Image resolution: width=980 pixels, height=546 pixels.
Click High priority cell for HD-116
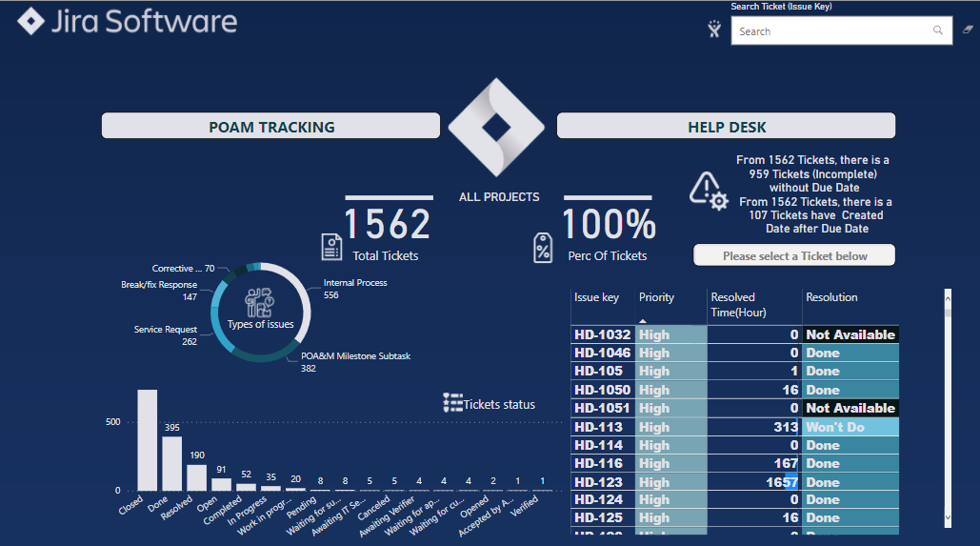[671, 463]
